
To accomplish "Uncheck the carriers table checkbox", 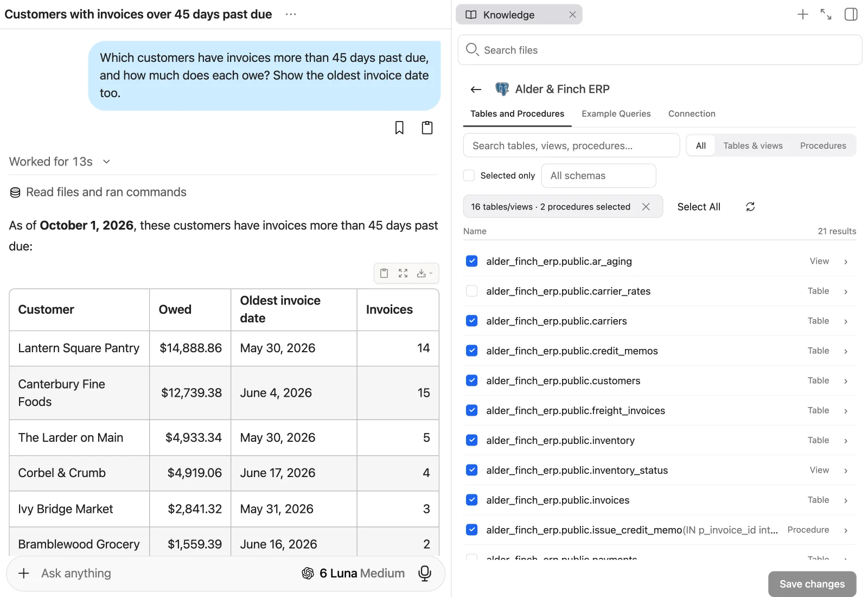I will (x=472, y=321).
